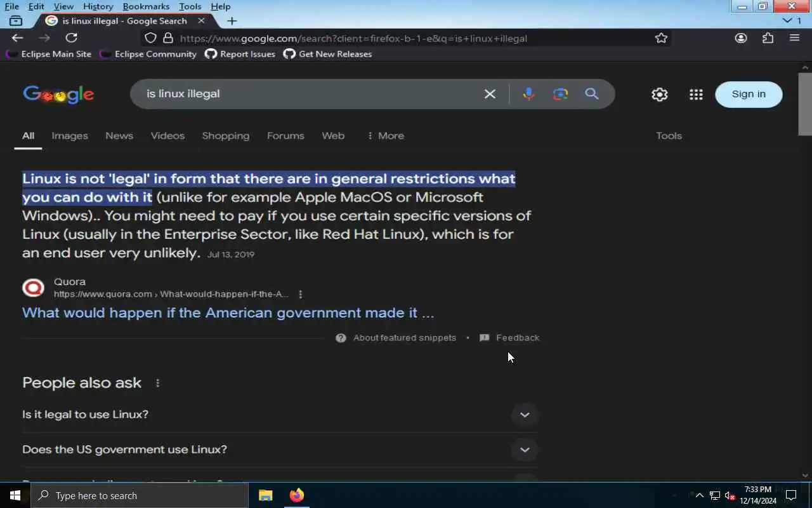Switch to the Shopping results tab
The width and height of the screenshot is (812, 508).
225,136
